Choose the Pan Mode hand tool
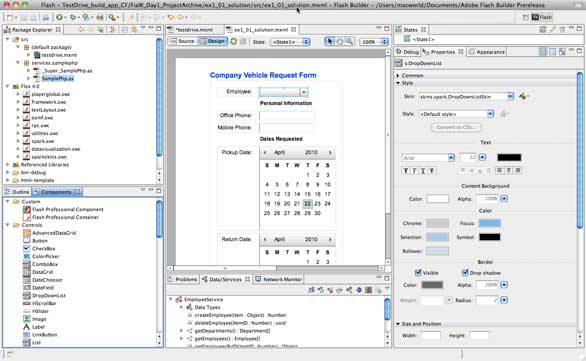Viewport: 586px width, 361px height. click(x=339, y=42)
